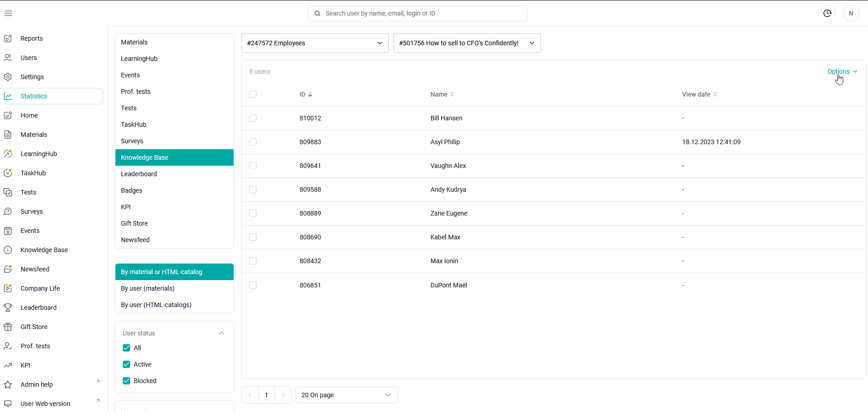
Task: Select By material or HTML-catalog view
Action: 175,272
